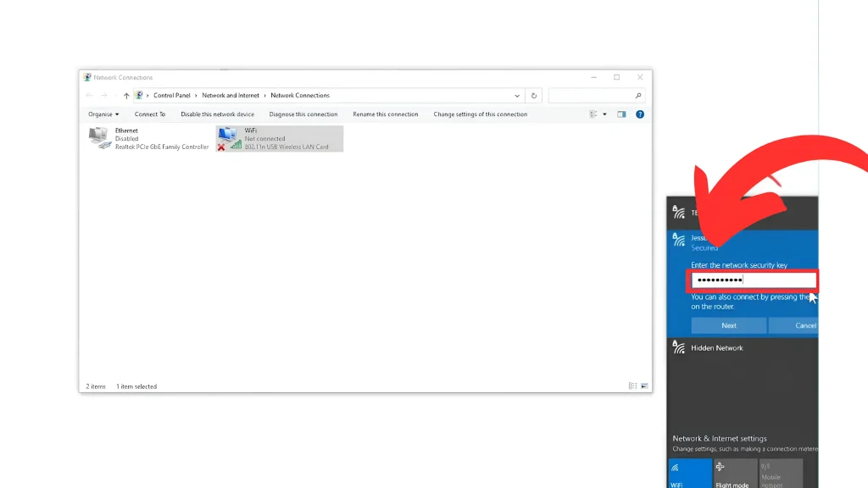Click Diagnose this connection
Screen dimensions: 868x488
303,114
